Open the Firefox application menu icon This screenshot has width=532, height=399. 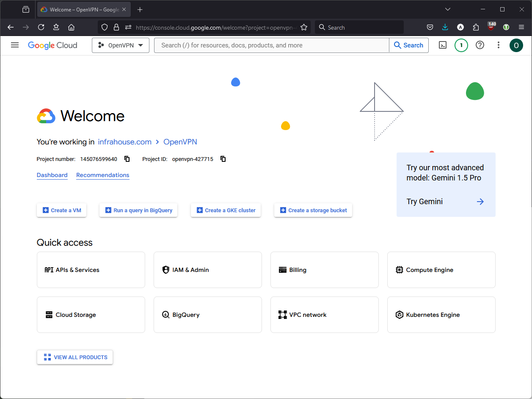[521, 27]
